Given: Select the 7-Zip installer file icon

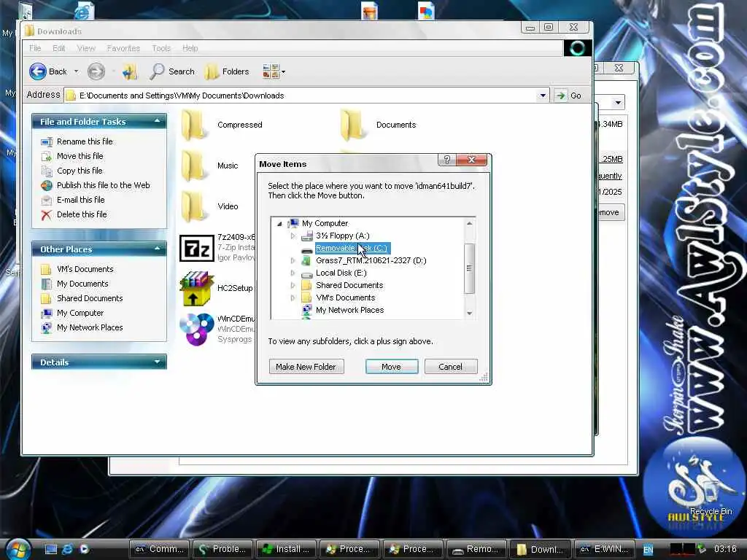Looking at the screenshot, I should tap(197, 248).
